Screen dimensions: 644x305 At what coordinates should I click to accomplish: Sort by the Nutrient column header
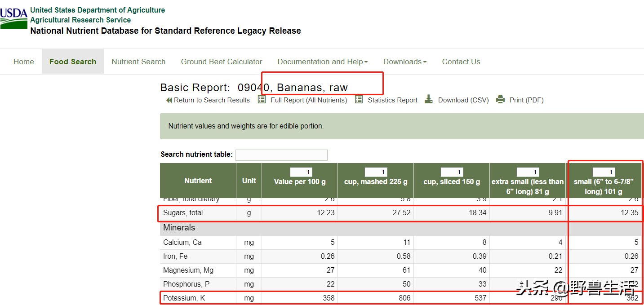tap(198, 181)
